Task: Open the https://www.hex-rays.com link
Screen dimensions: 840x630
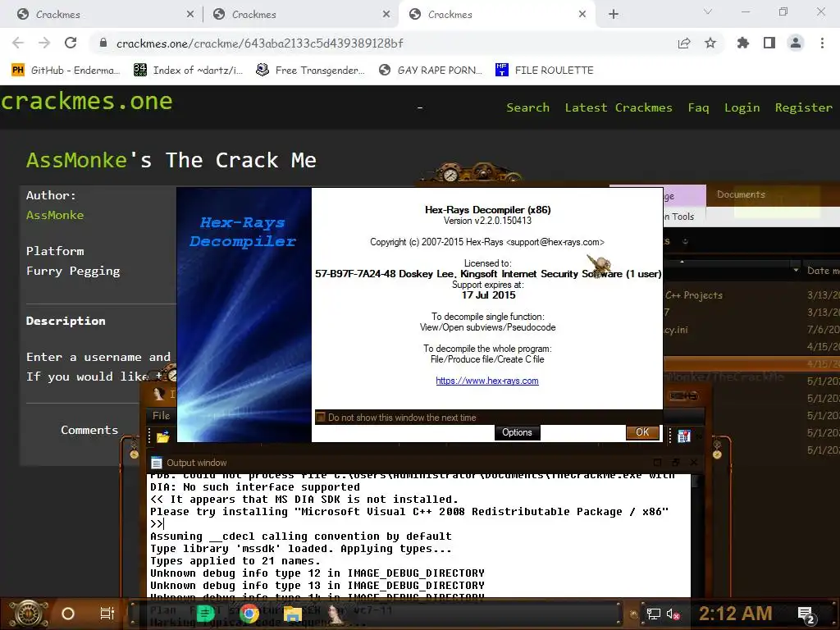Action: [487, 381]
